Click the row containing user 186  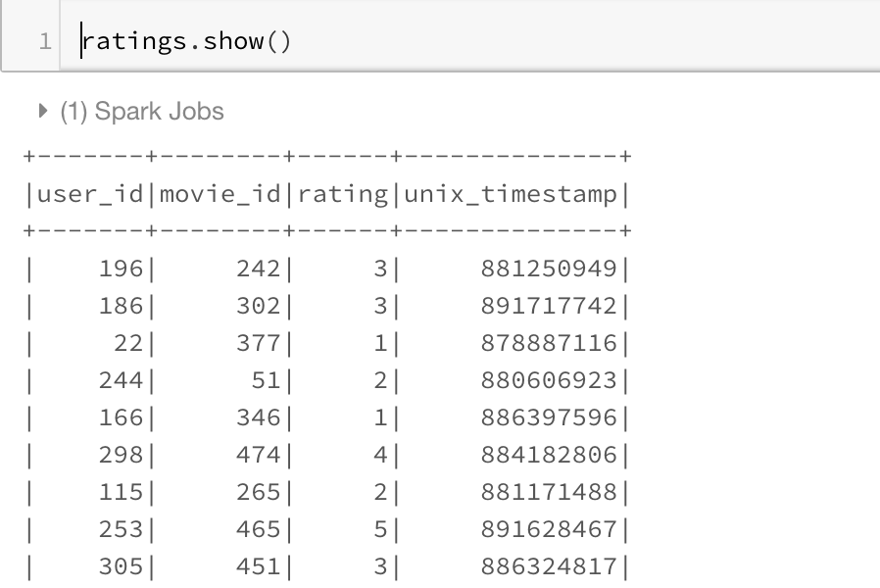point(294,306)
